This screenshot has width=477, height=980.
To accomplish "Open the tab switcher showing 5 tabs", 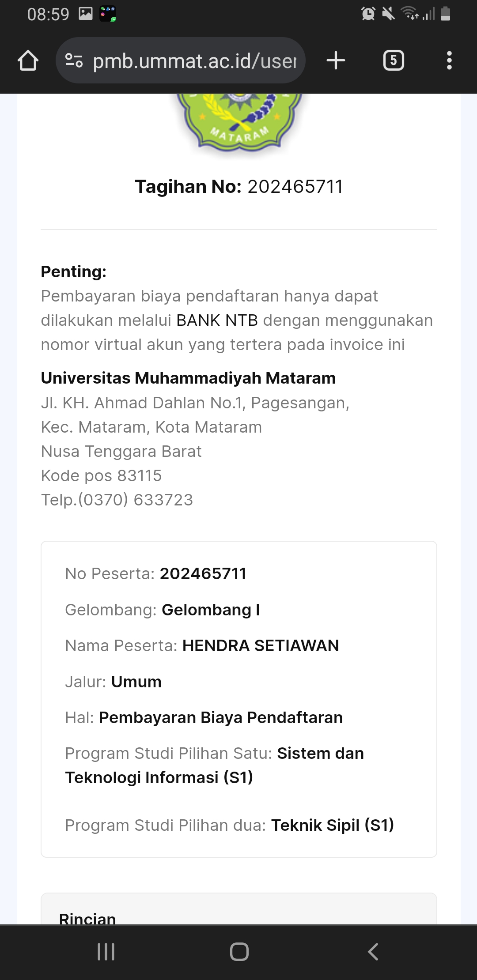I will (x=394, y=60).
